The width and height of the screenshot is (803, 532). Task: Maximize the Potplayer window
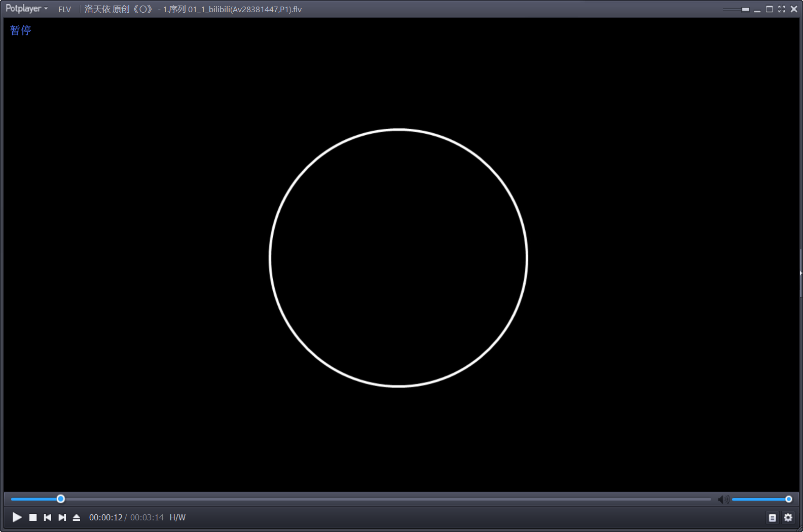tap(770, 9)
